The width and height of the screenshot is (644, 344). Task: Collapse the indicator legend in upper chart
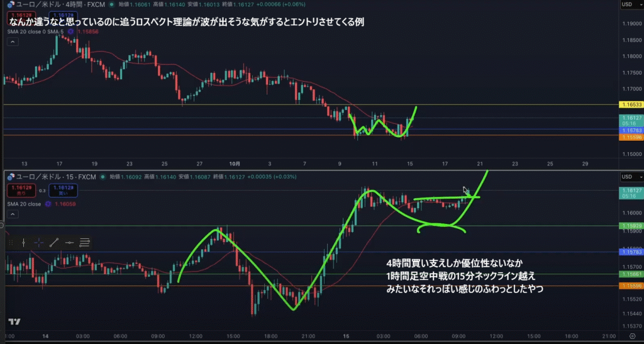coord(13,42)
